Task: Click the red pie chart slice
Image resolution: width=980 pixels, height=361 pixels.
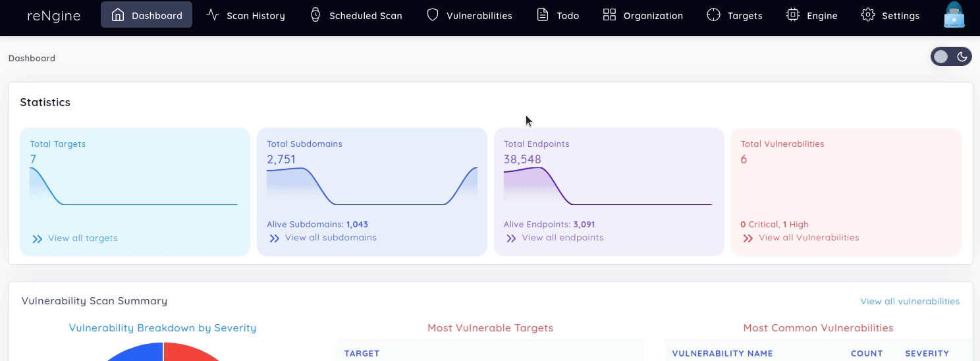Action: [188, 353]
